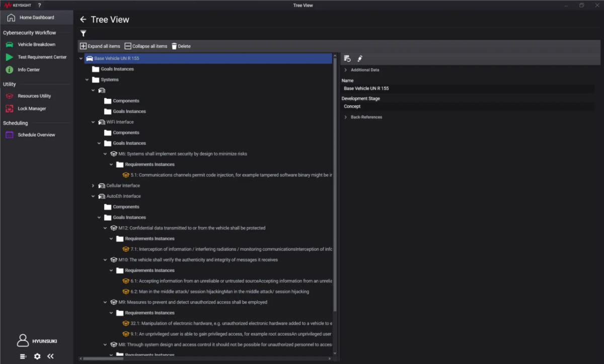Expand the Cellular Interface tree node
The height and width of the screenshot is (364, 604).
click(x=93, y=186)
